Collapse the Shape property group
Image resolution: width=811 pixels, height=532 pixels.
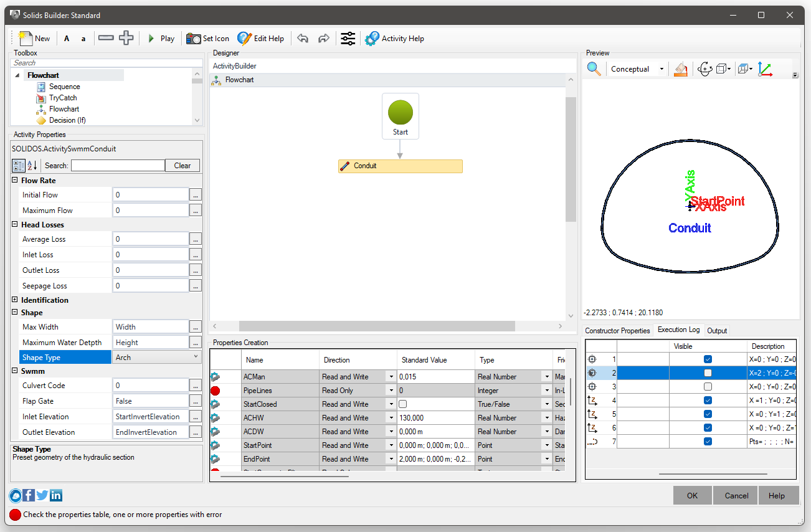[x=15, y=313]
